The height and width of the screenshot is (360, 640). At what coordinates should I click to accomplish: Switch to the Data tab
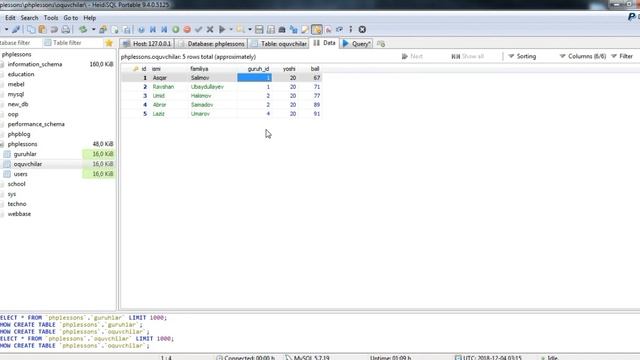tap(324, 43)
